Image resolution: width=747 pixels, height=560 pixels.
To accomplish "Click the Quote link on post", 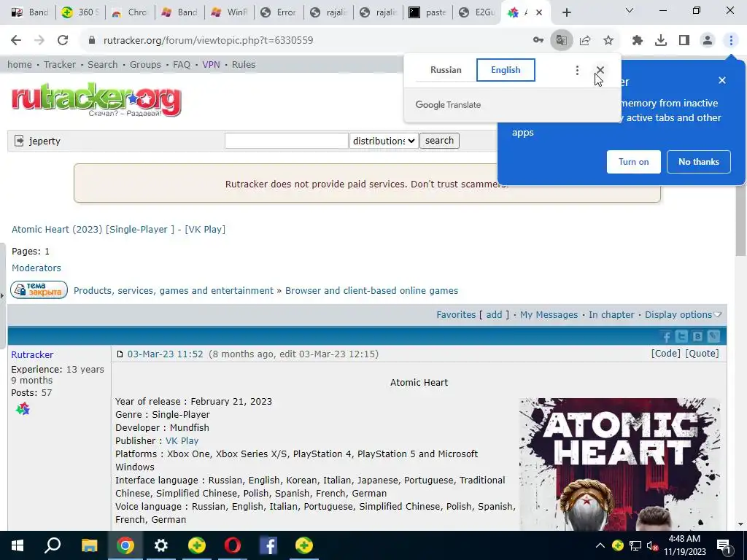I will 703,354.
